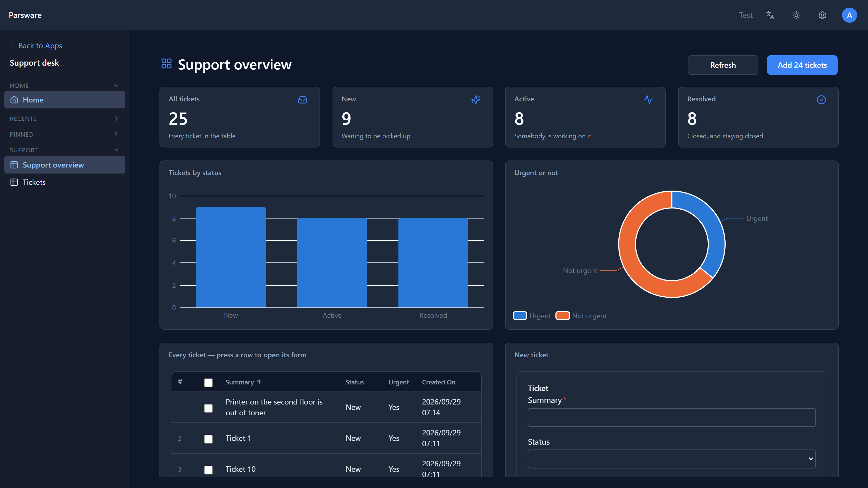Sort by the Status column header
Screen dimensions: 868x488
[355, 382]
